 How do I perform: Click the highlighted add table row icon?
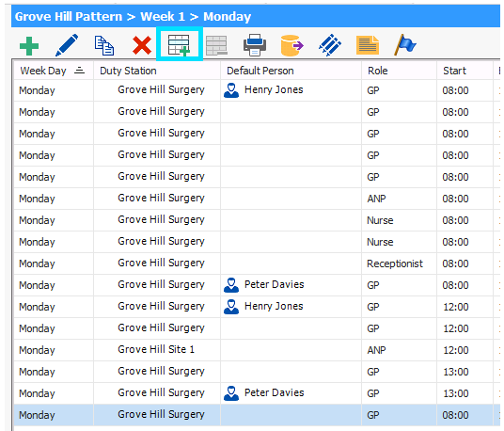click(x=180, y=45)
